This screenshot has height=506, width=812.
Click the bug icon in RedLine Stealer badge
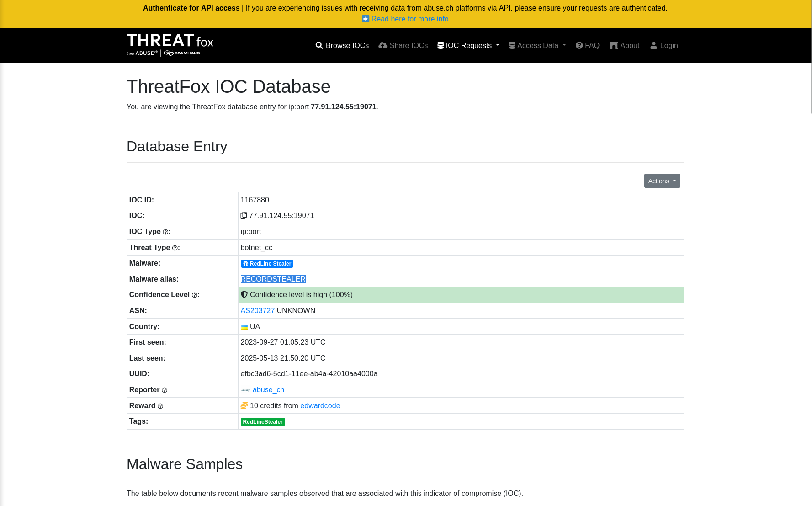(x=245, y=264)
